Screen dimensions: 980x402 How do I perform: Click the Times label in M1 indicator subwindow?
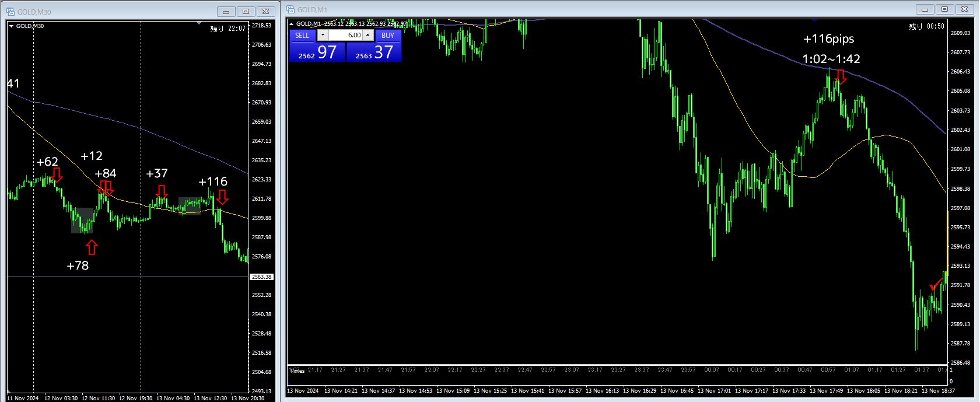pyautogui.click(x=297, y=371)
